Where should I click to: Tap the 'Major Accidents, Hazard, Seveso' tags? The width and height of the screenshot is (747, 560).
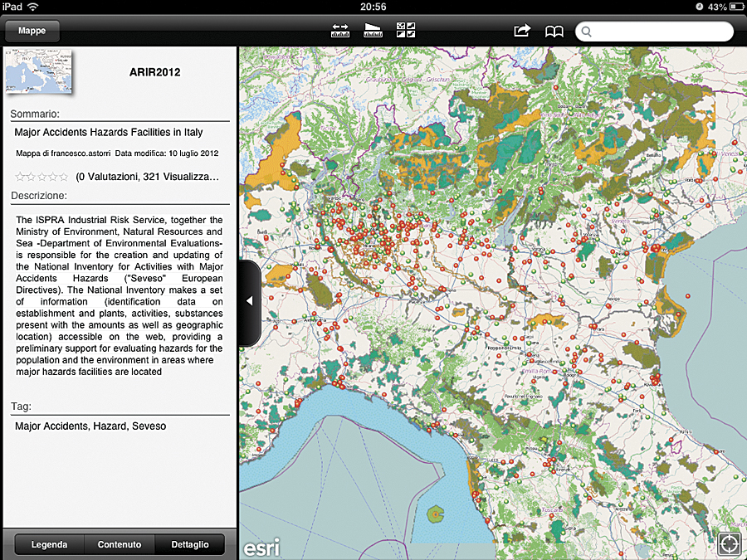[90, 426]
